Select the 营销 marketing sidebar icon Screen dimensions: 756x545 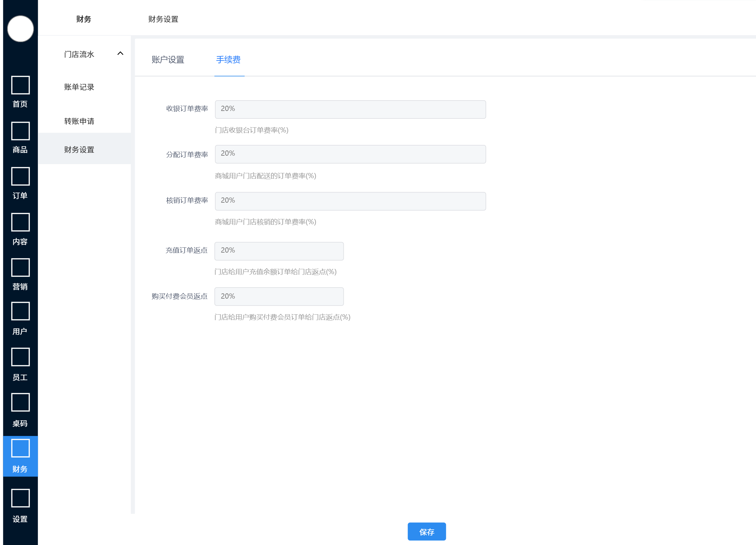click(20, 268)
